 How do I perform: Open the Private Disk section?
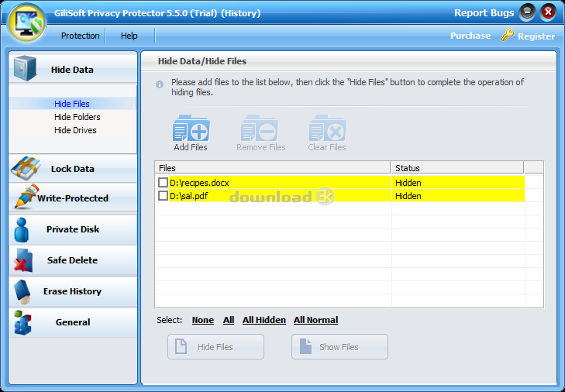point(72,229)
